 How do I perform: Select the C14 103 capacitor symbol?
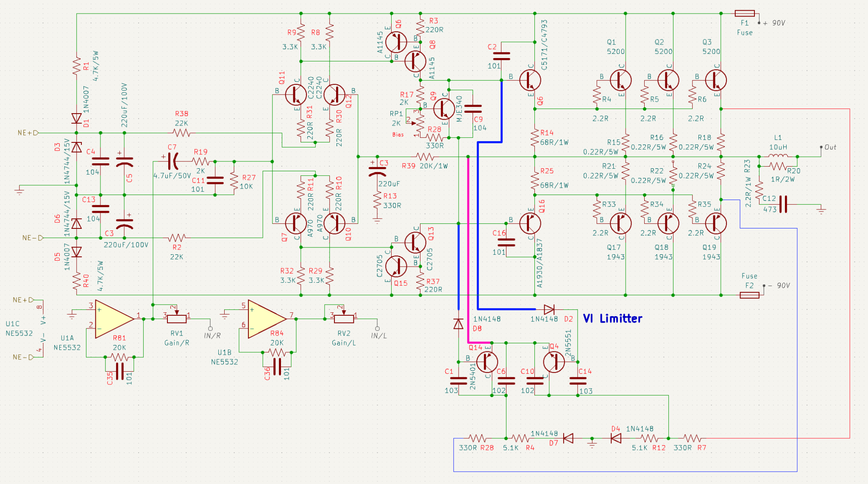(578, 381)
